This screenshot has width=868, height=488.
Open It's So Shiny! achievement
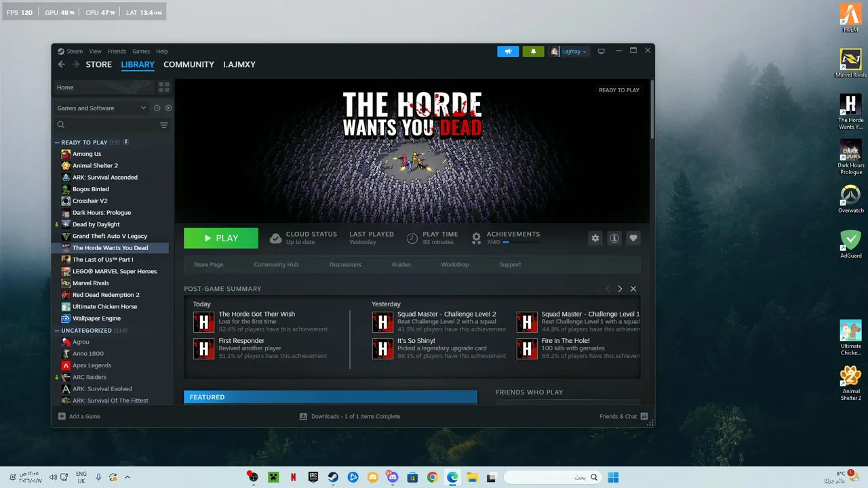439,348
